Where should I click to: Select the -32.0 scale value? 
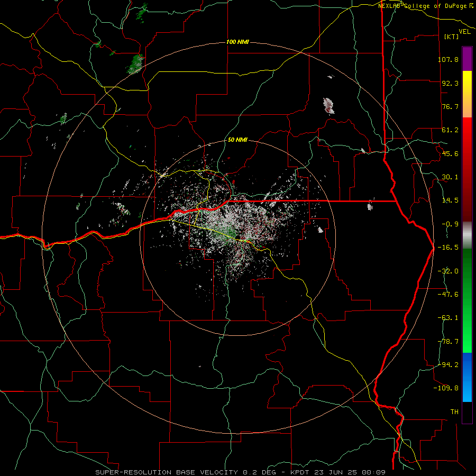448,271
